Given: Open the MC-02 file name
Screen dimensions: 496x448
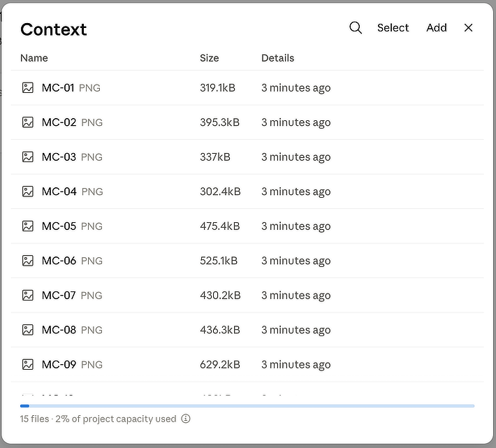Looking at the screenshot, I should [x=59, y=122].
